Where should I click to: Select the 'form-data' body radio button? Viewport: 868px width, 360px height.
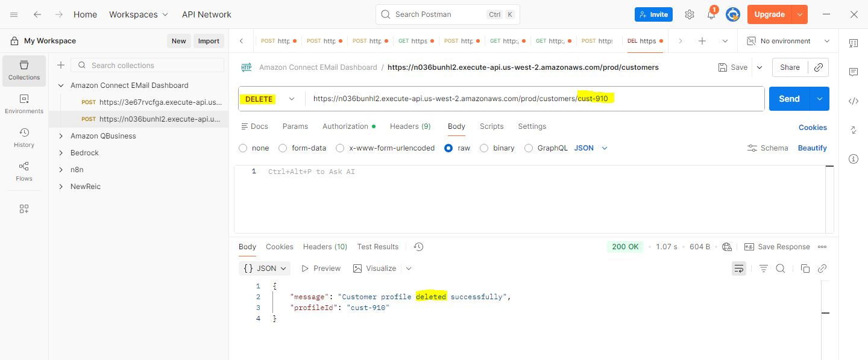(283, 148)
